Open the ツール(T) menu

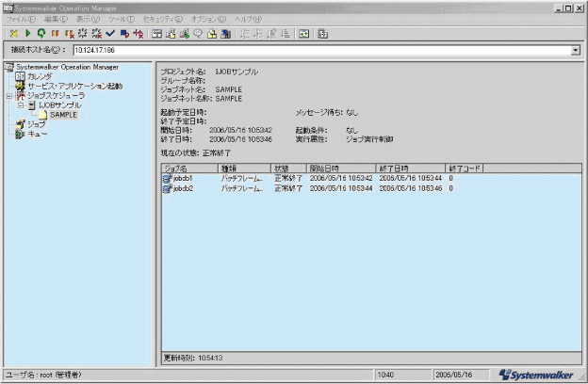coord(122,19)
